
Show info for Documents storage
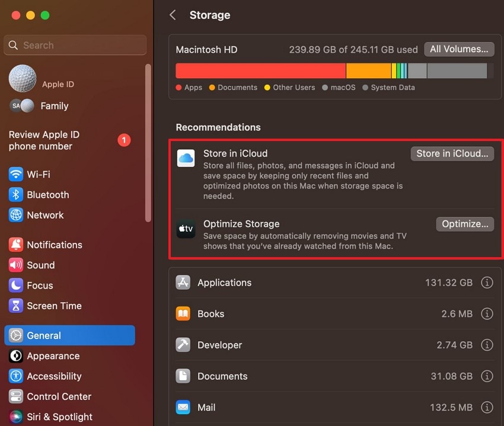(487, 376)
